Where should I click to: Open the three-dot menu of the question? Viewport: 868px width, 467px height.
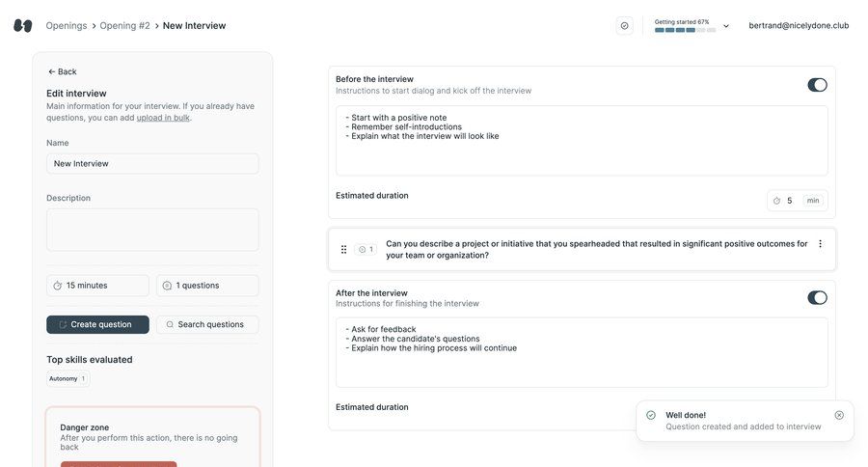[821, 244]
